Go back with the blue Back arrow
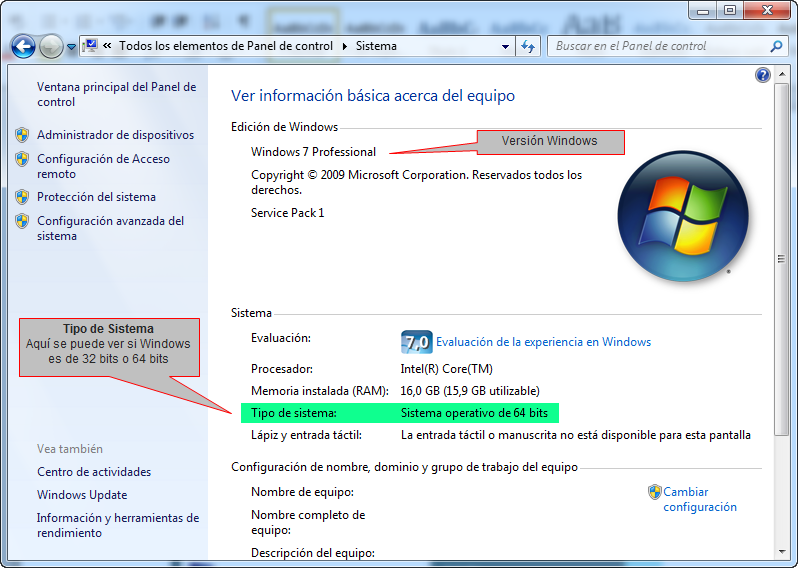The height and width of the screenshot is (568, 798). [x=23, y=47]
